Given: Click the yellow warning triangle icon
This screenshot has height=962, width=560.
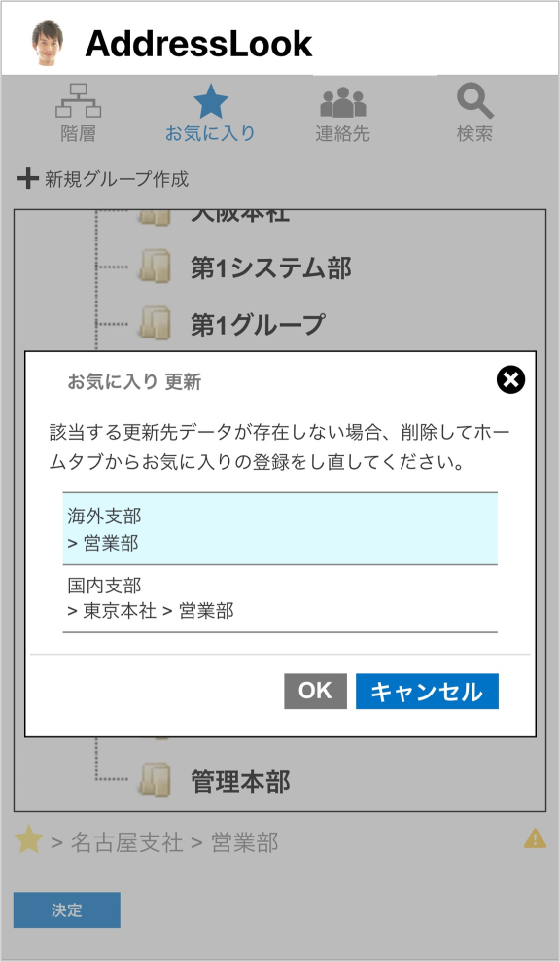Looking at the screenshot, I should (535, 838).
